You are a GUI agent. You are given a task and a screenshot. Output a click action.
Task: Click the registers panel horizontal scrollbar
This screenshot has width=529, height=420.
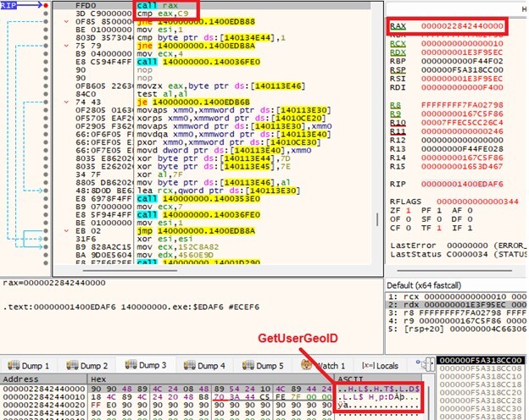click(x=454, y=270)
